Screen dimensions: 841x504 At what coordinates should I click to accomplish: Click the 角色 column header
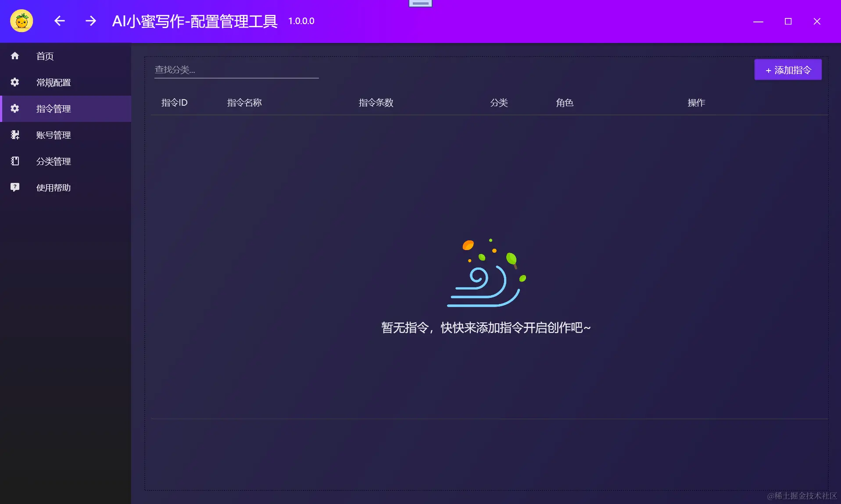(565, 103)
